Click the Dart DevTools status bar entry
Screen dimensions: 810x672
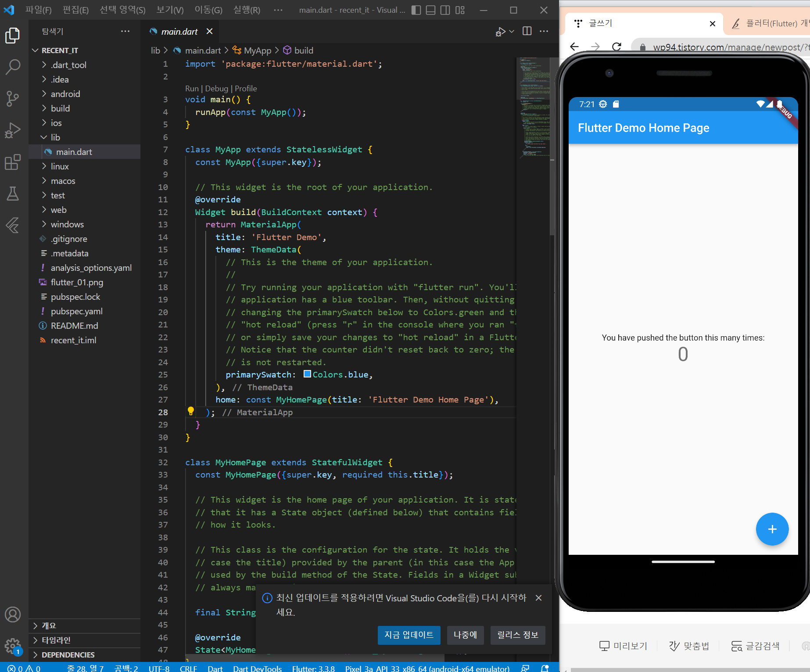click(x=258, y=668)
